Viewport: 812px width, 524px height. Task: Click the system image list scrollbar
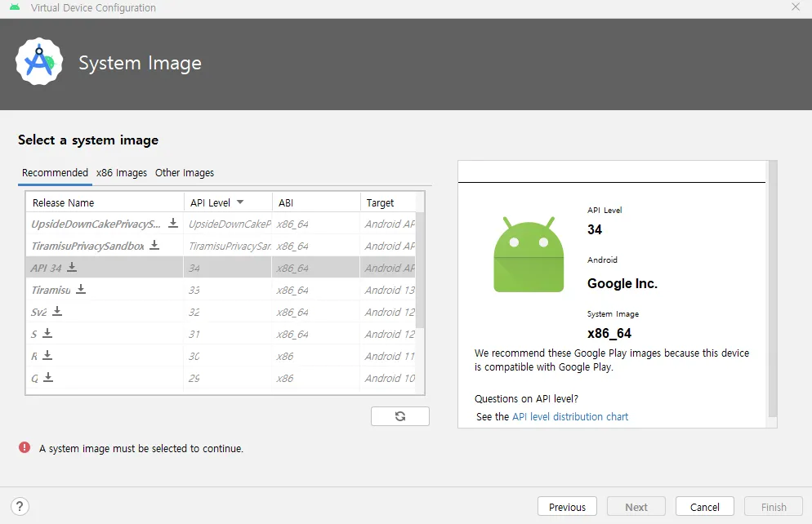coord(420,269)
